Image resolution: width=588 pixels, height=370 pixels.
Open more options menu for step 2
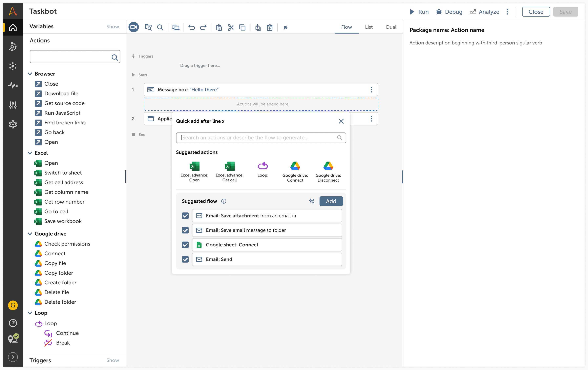[x=371, y=119]
